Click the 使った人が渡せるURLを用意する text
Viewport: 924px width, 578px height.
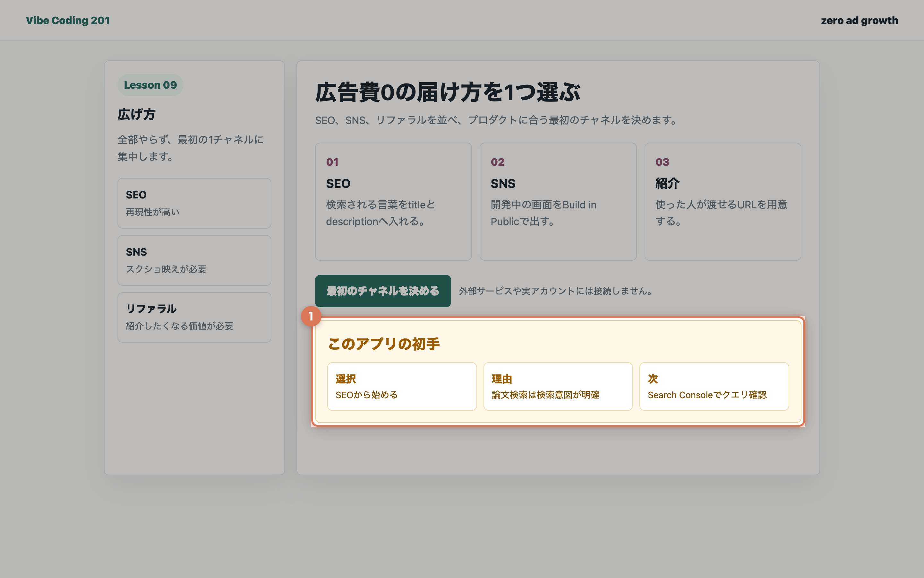(721, 213)
